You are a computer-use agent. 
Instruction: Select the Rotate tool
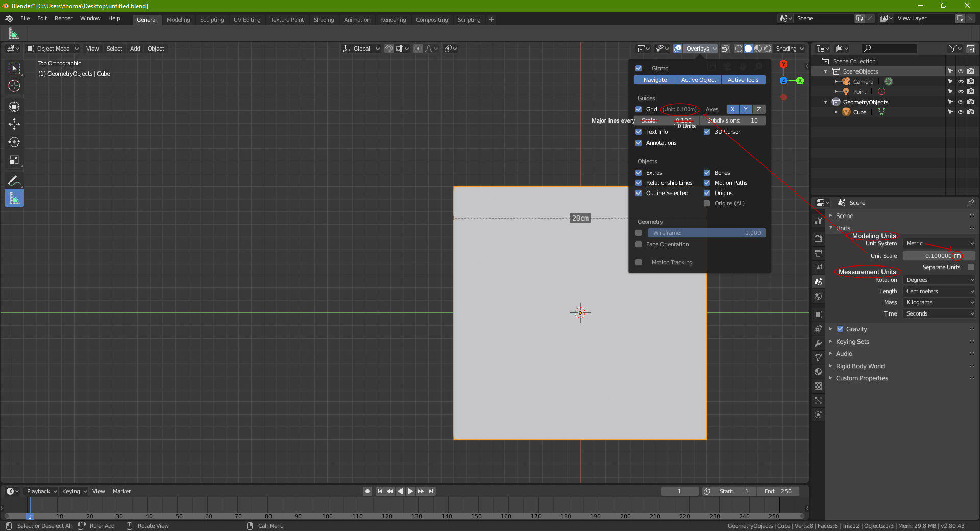(x=14, y=142)
